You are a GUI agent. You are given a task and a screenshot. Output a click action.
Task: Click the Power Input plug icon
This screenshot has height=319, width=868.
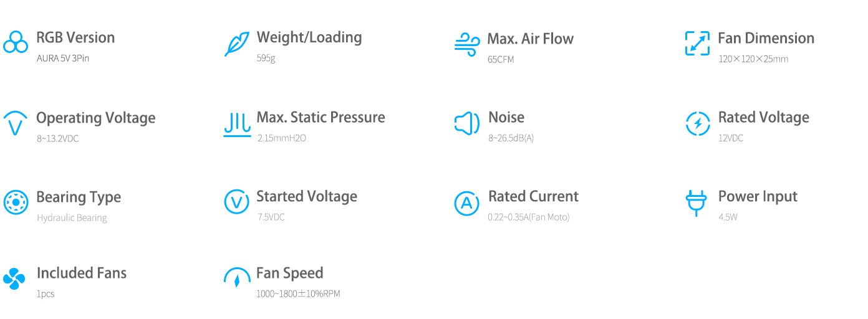pos(696,203)
